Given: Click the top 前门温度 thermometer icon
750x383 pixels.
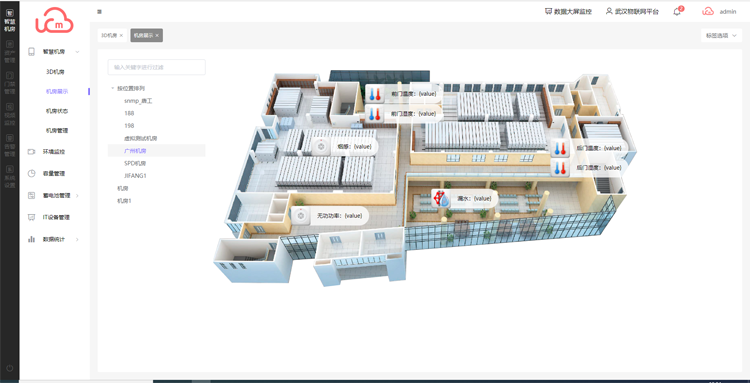Looking at the screenshot, I should point(374,94).
